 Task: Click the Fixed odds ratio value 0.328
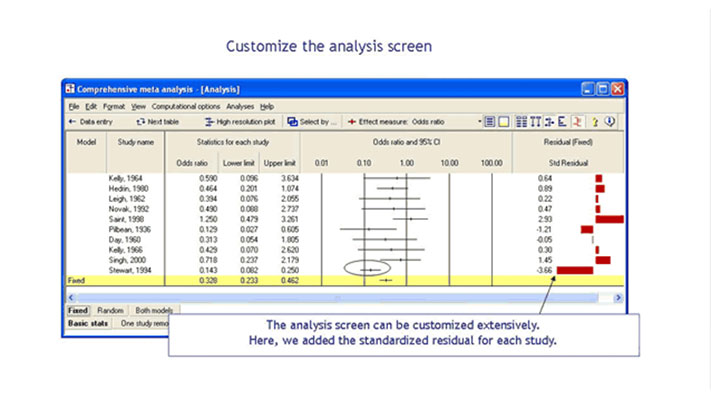pos(208,281)
